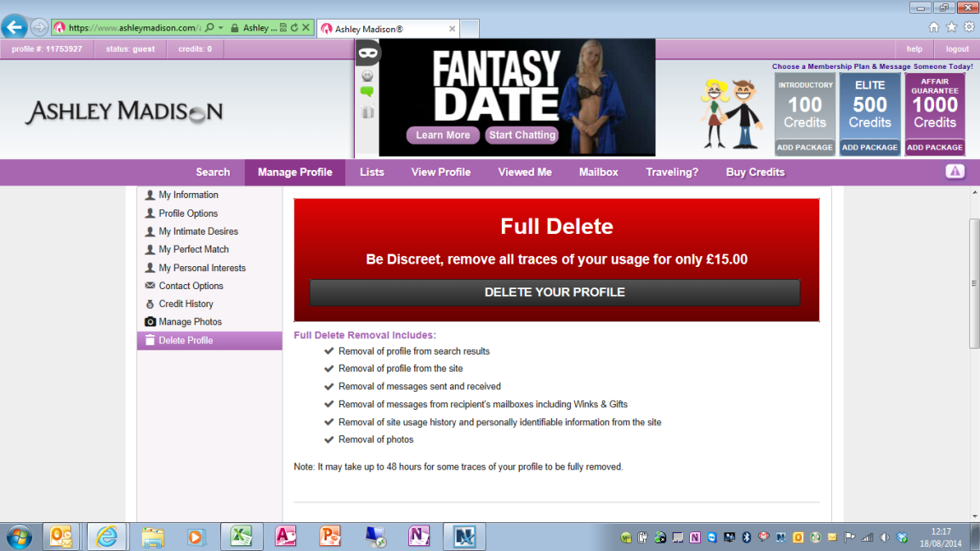The width and height of the screenshot is (980, 551).
Task: Add the Elite 500 Credits package
Action: pos(869,147)
